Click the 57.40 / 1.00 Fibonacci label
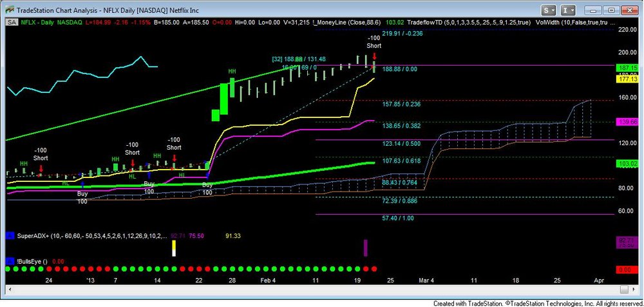Screen dimensions: 644x307 399,219
